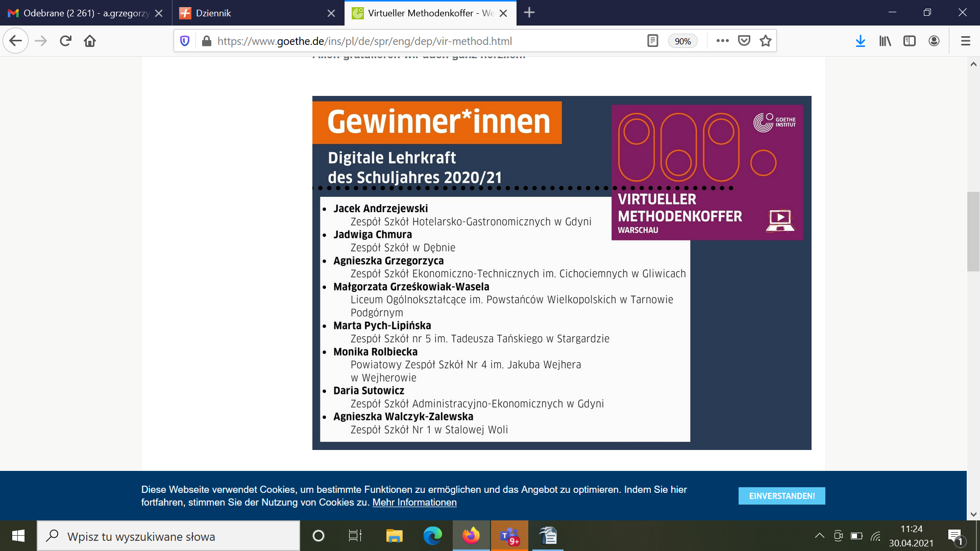The image size is (980, 551).
Task: Open the taskbar clock and calendar
Action: click(911, 536)
